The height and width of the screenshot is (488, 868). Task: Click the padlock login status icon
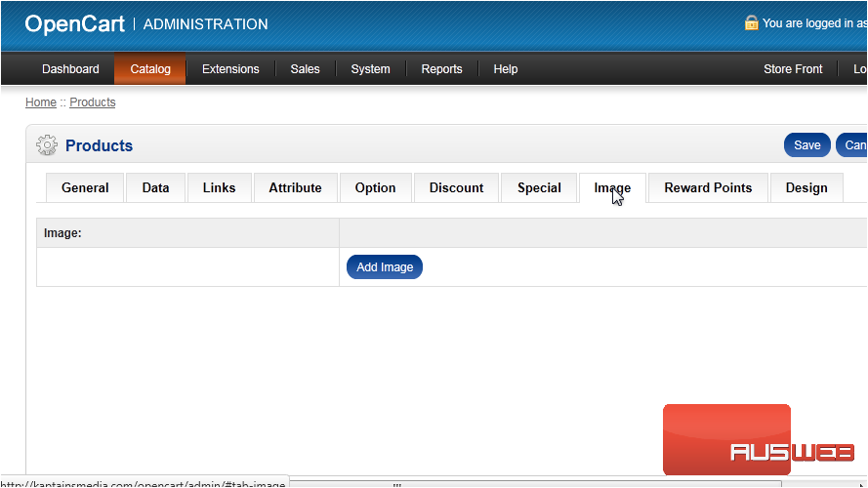click(751, 23)
